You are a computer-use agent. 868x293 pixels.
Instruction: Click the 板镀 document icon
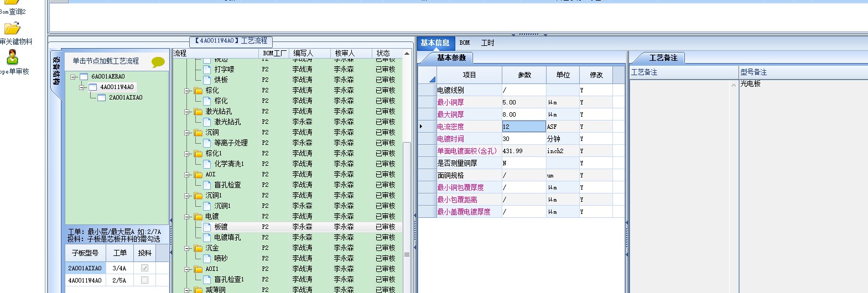pyautogui.click(x=207, y=227)
